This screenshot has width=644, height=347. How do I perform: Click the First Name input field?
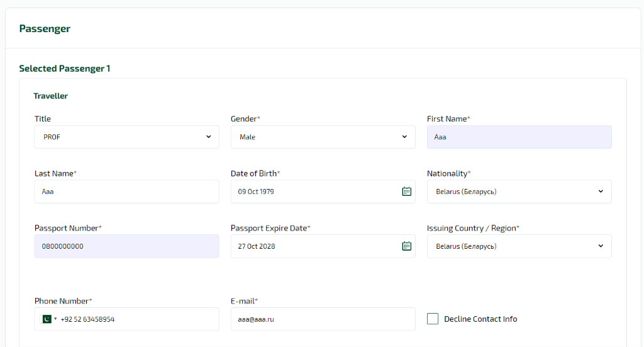click(519, 137)
